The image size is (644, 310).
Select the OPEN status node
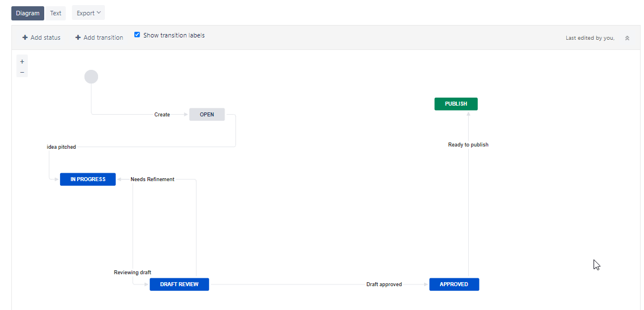click(207, 115)
